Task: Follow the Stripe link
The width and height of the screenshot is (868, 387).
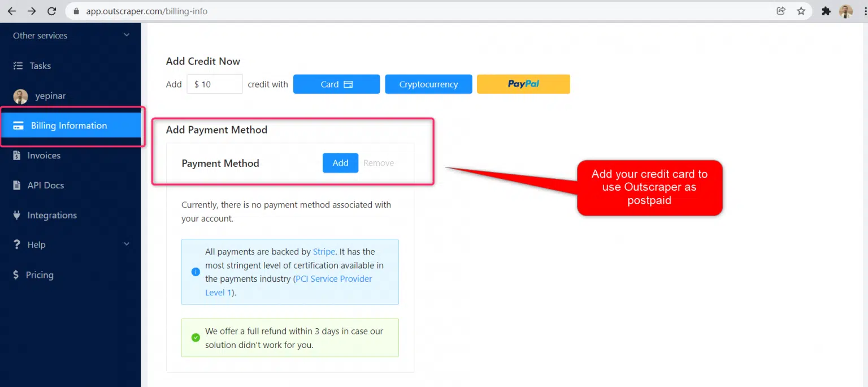Action: [x=324, y=252]
